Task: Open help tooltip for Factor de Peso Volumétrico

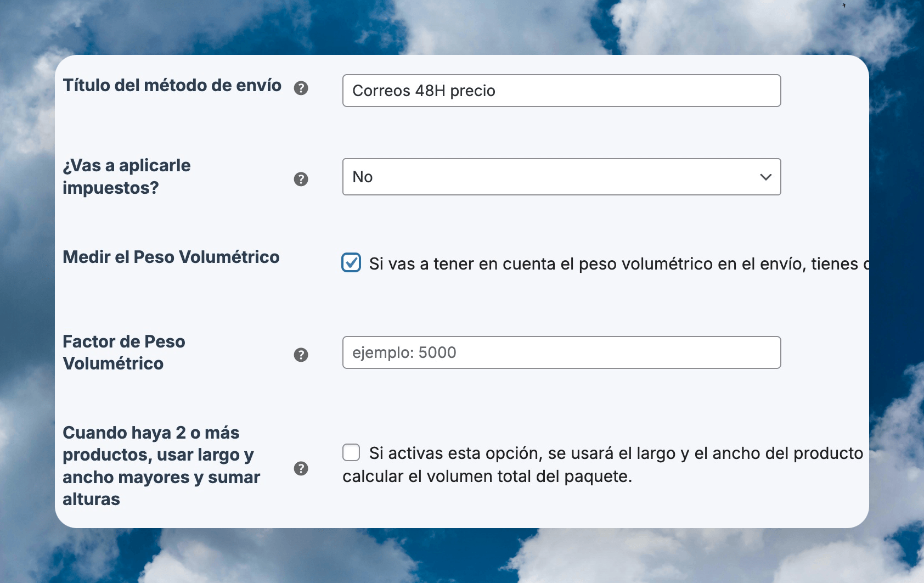Action: (x=301, y=355)
